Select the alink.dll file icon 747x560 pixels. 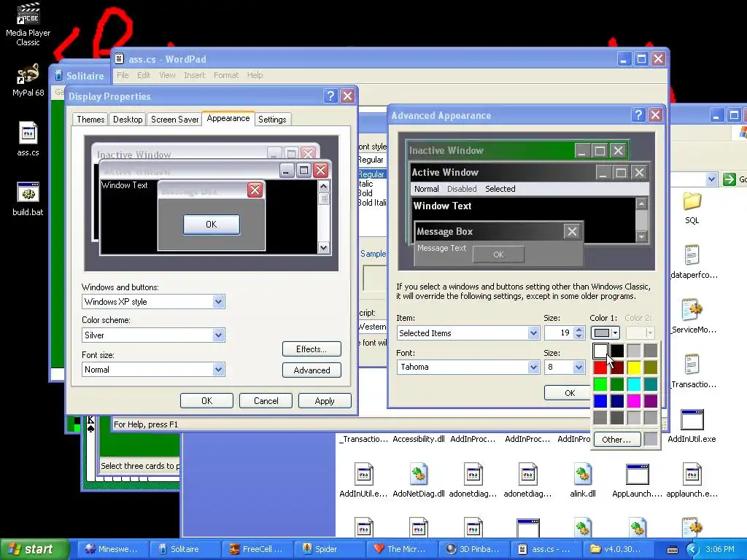click(583, 480)
